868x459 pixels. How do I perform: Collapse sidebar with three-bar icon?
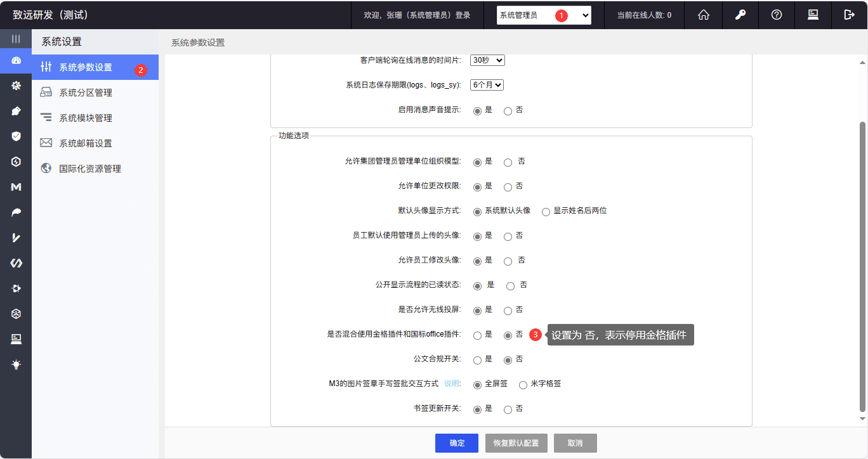(x=16, y=39)
